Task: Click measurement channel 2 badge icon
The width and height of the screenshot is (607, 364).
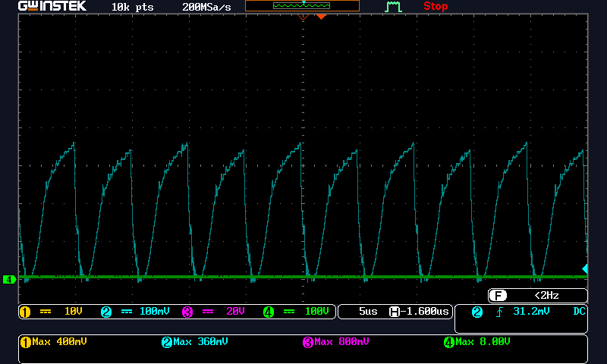Action: 167,342
